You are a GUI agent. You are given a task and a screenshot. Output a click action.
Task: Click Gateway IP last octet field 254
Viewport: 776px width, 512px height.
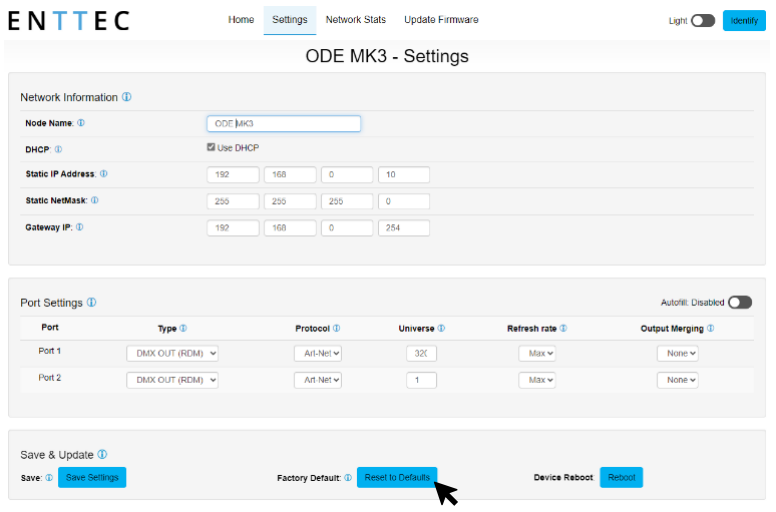click(x=404, y=228)
